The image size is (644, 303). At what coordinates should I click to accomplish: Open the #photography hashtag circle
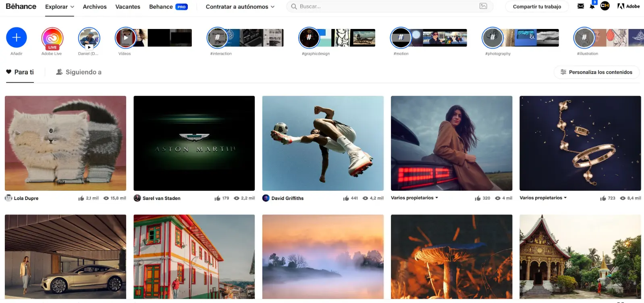[492, 38]
